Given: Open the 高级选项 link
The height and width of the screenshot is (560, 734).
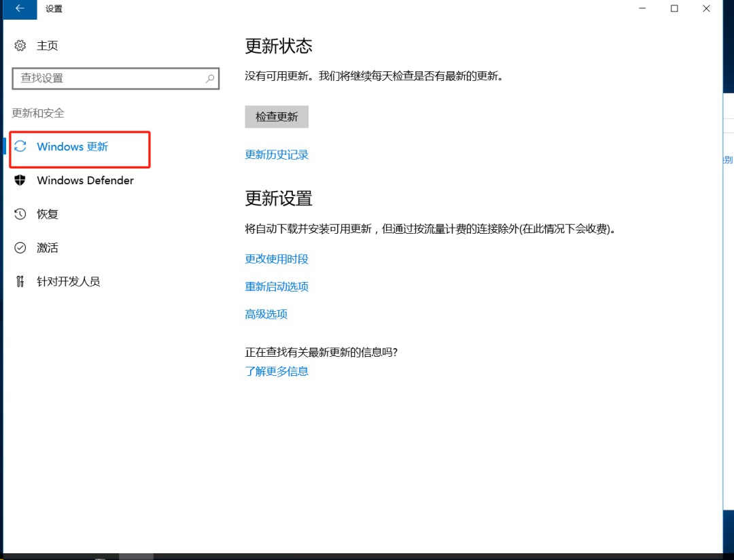Looking at the screenshot, I should tap(266, 314).
